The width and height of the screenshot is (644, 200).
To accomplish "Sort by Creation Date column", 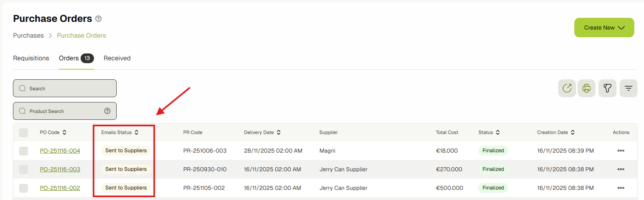I will coord(573,132).
